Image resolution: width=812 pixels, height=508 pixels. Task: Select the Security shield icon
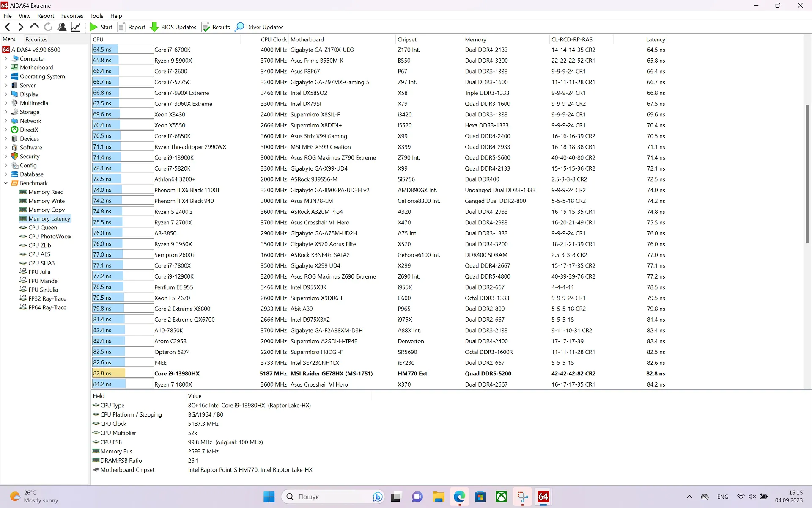15,157
